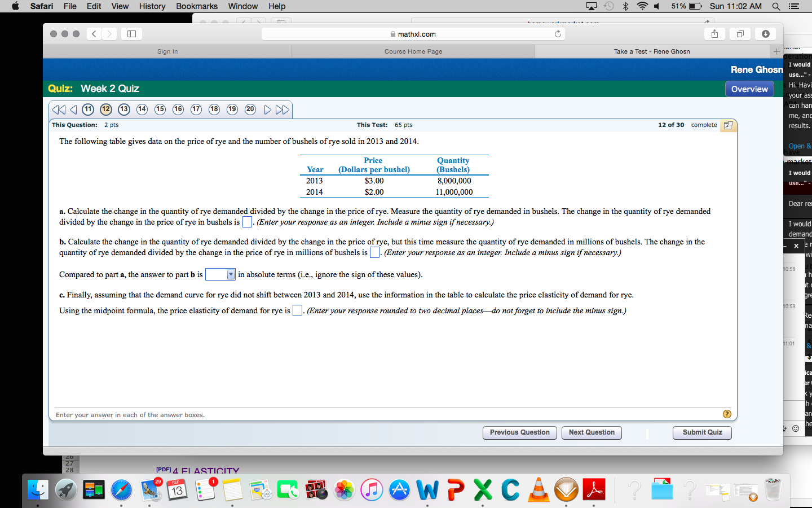The height and width of the screenshot is (508, 812).
Task: Show Safari downloads
Action: (765, 34)
